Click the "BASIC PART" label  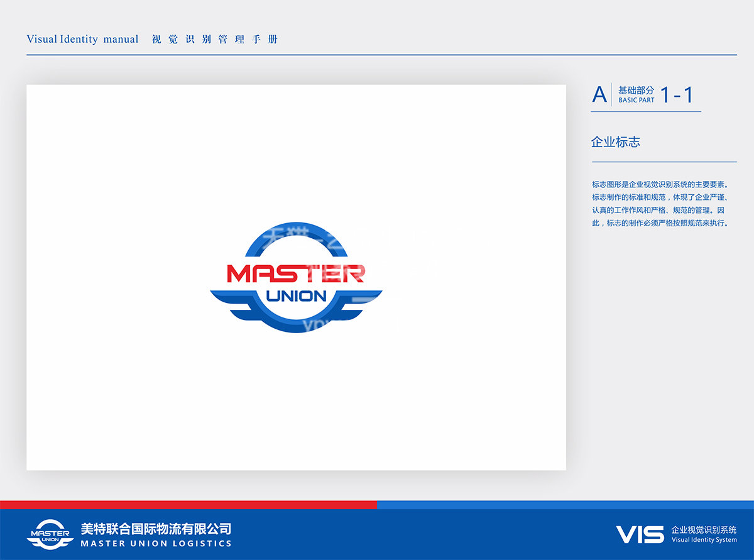[636, 100]
